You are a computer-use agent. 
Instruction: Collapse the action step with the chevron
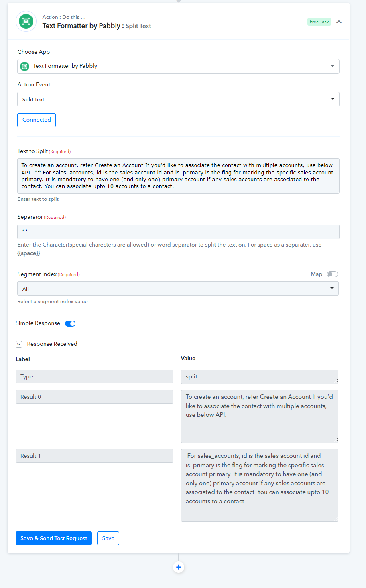tap(339, 22)
